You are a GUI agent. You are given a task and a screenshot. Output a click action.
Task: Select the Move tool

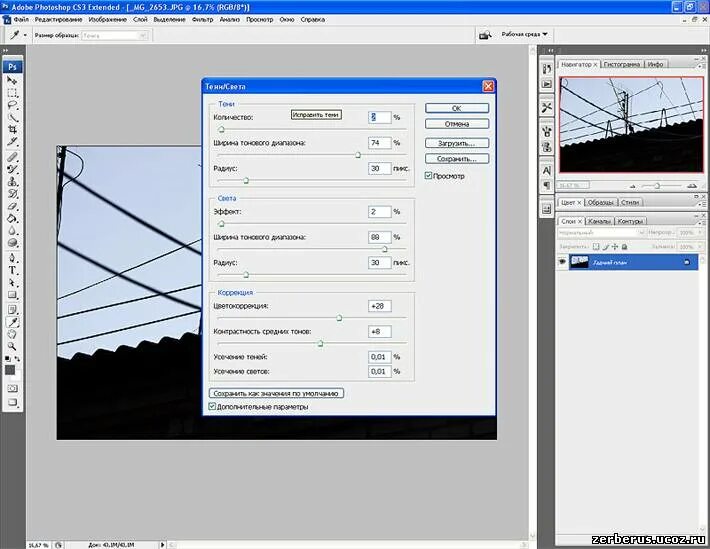click(x=12, y=81)
